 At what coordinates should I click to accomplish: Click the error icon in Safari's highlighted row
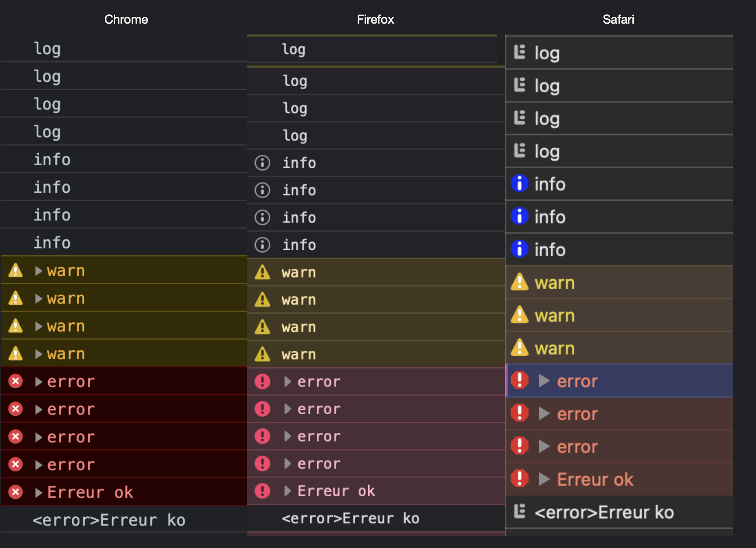tap(519, 381)
